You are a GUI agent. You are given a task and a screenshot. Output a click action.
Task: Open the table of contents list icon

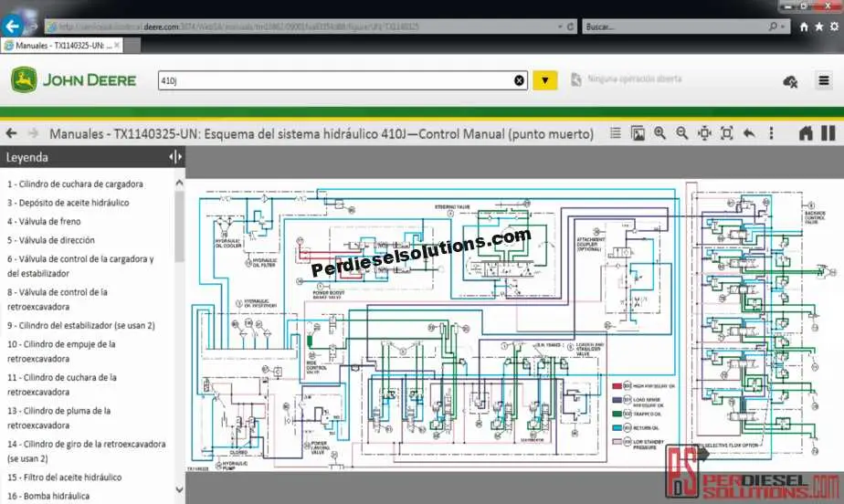(616, 133)
